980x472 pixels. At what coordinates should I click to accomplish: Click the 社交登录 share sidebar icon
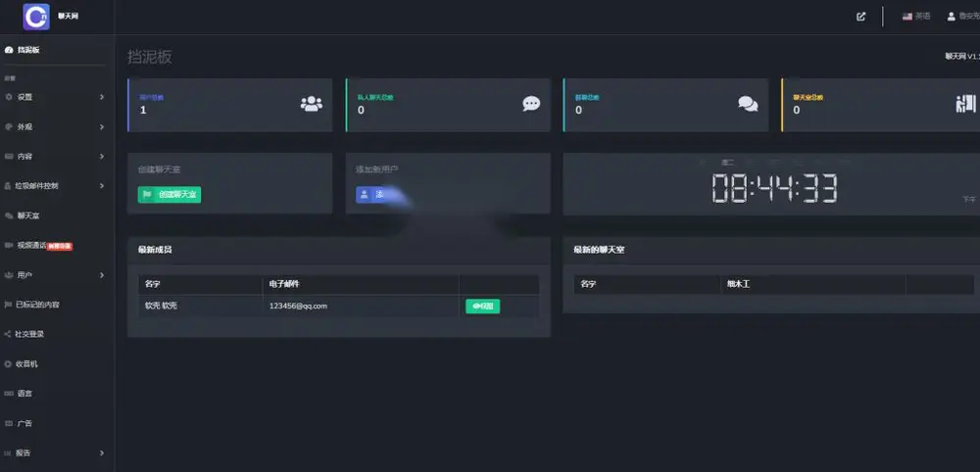coord(8,334)
